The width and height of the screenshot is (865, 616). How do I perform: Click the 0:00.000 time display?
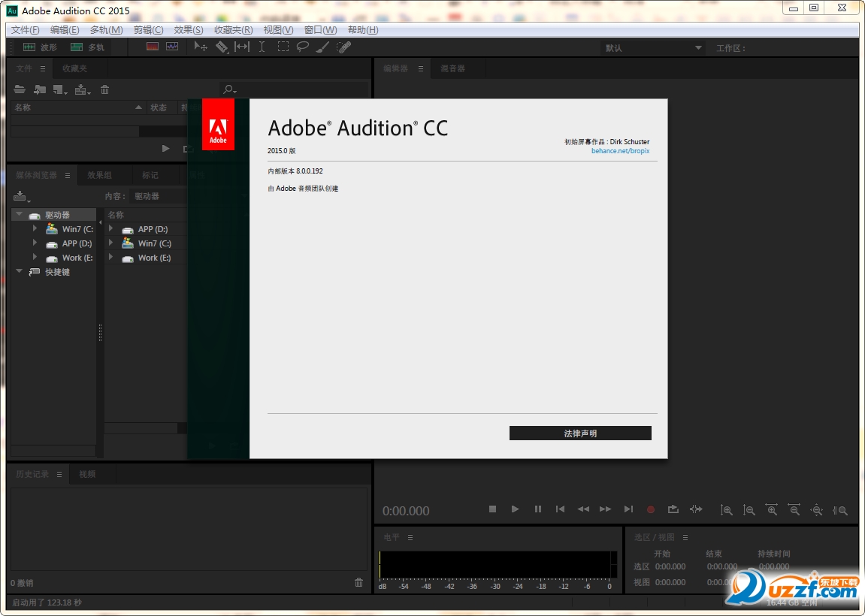(x=406, y=511)
